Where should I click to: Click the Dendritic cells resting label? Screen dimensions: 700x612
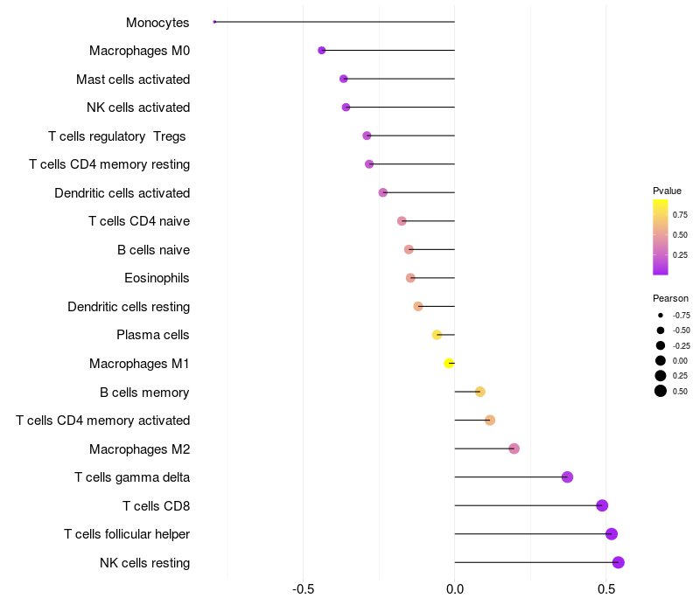[129, 307]
